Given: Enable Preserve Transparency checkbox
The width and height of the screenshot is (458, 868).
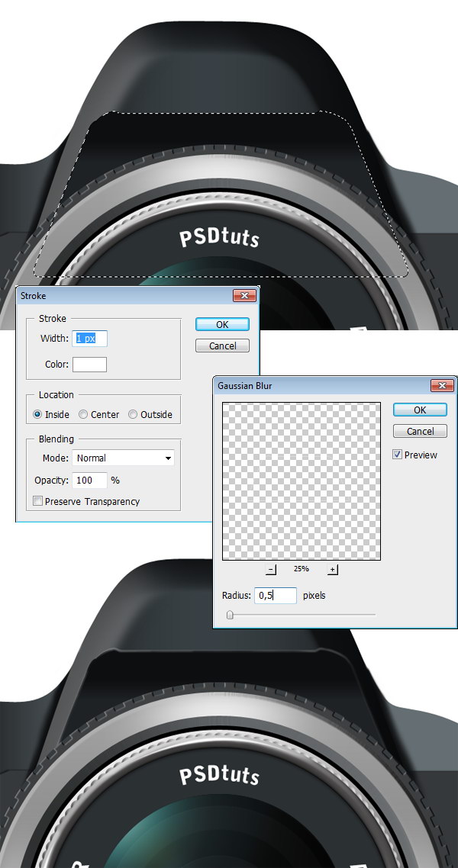Looking at the screenshot, I should 37,501.
